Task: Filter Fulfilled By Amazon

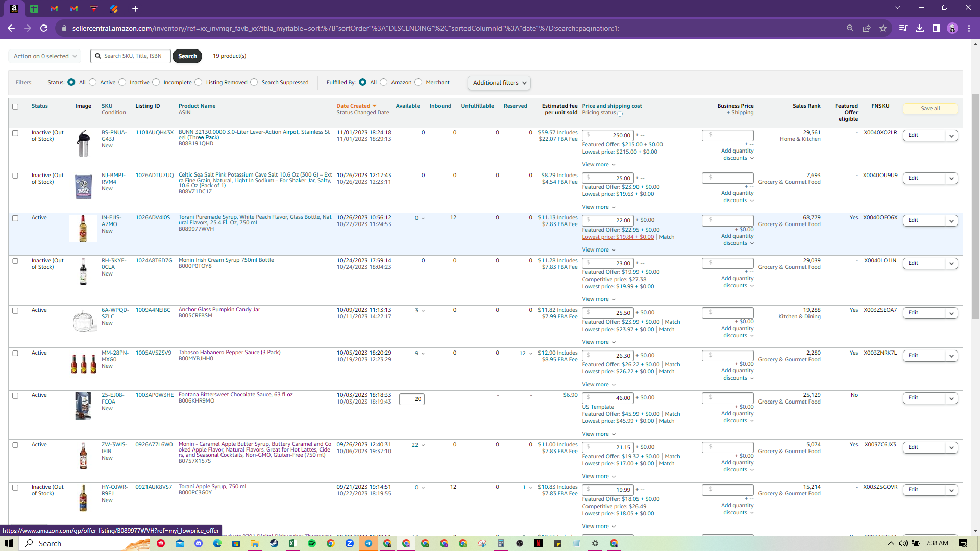Action: (384, 82)
